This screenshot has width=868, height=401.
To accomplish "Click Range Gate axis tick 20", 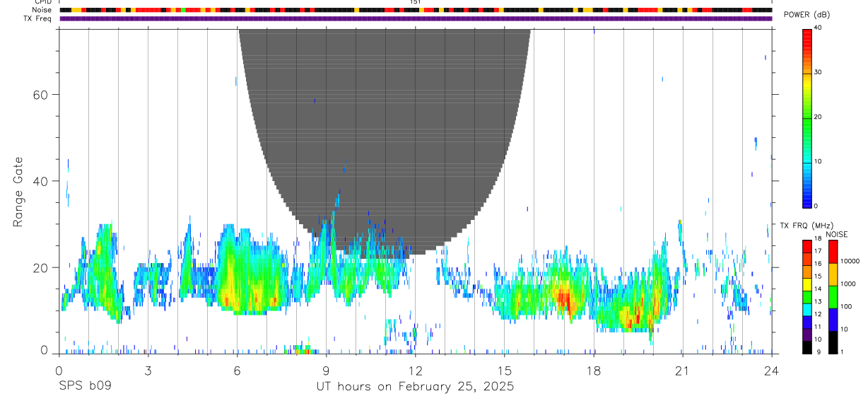I will [41, 268].
